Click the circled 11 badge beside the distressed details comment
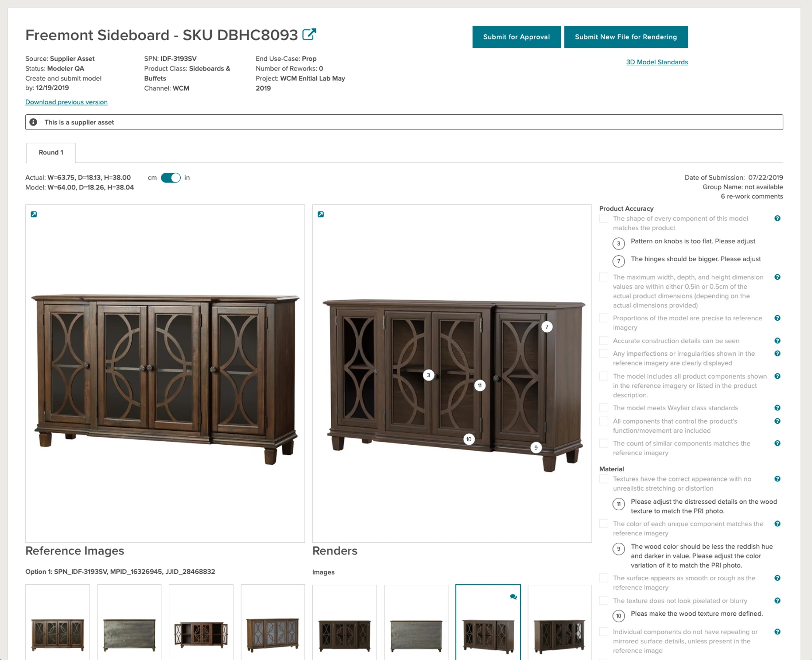This screenshot has width=812, height=660. coord(619,504)
